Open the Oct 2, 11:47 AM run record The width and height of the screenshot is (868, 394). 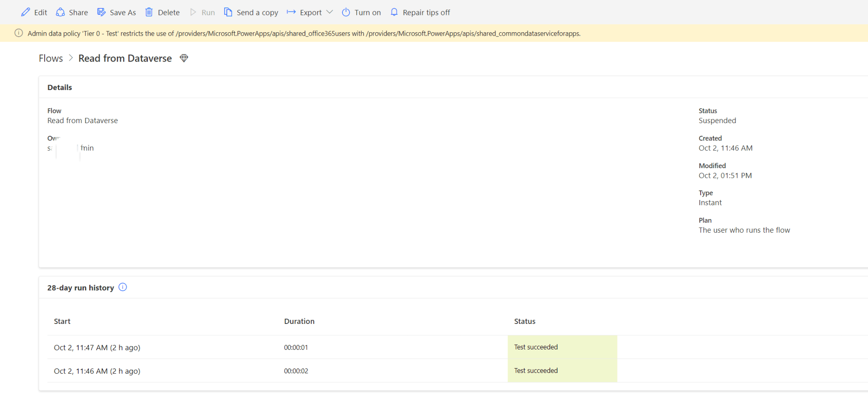(97, 347)
